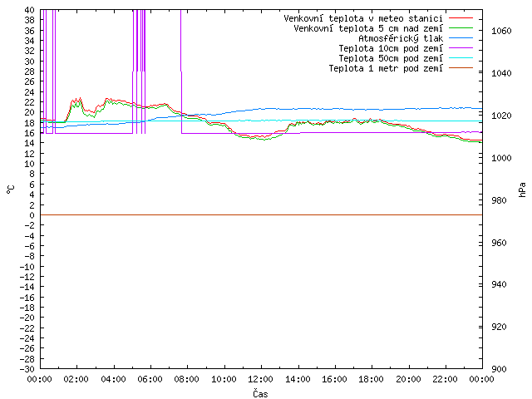
Task: Click left axis unit label '°C'
Action: 11,190
